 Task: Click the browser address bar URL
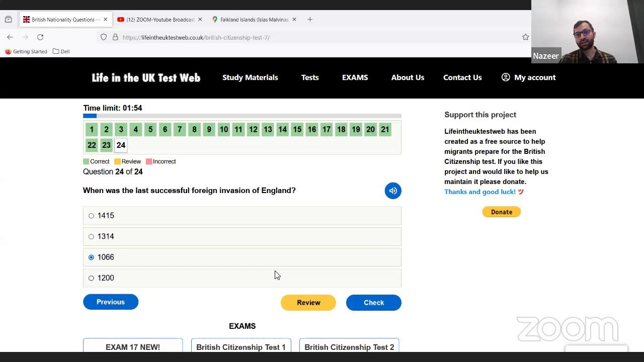pos(196,37)
